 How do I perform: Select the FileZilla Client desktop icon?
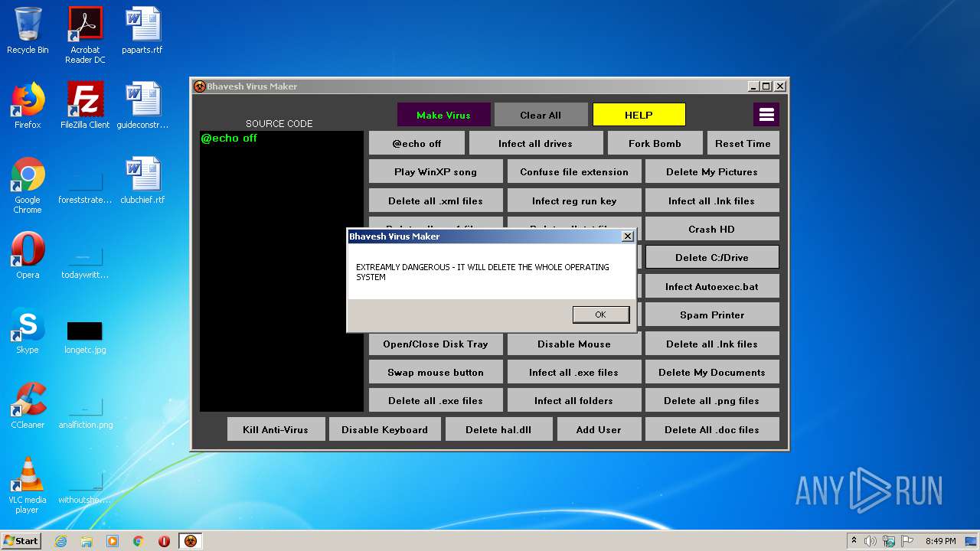tap(85, 105)
